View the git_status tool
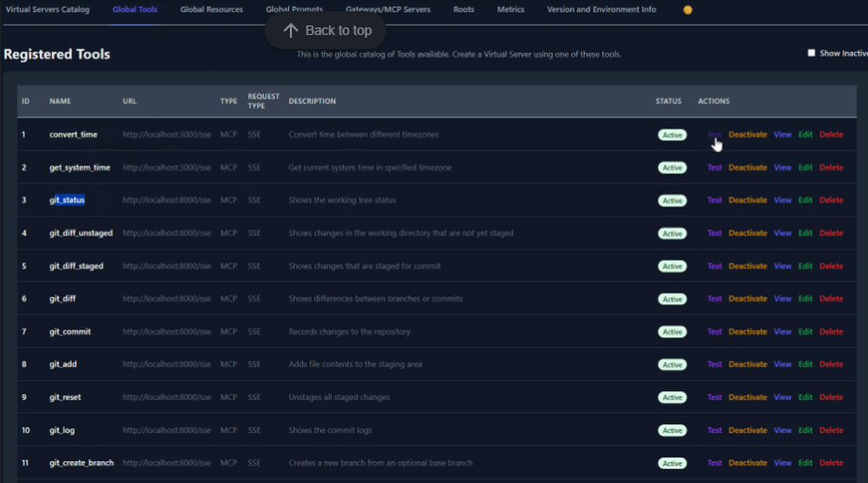This screenshot has height=483, width=868. coord(782,200)
